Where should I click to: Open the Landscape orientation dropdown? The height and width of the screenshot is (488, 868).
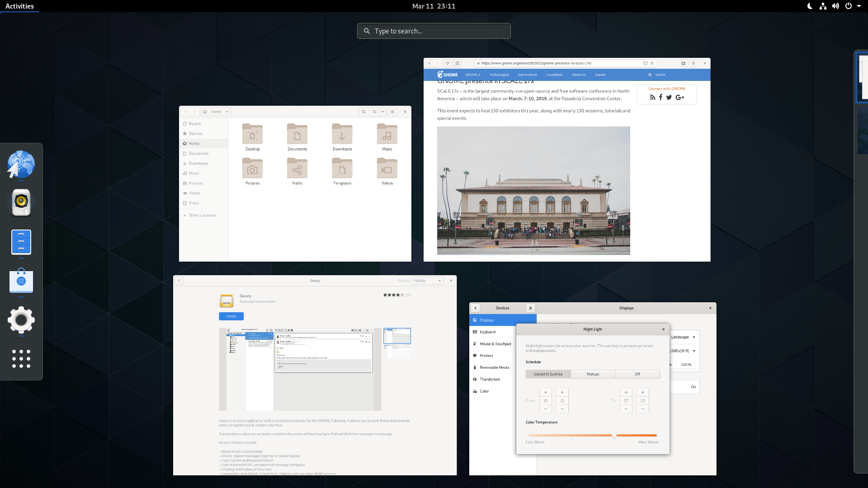tap(683, 337)
